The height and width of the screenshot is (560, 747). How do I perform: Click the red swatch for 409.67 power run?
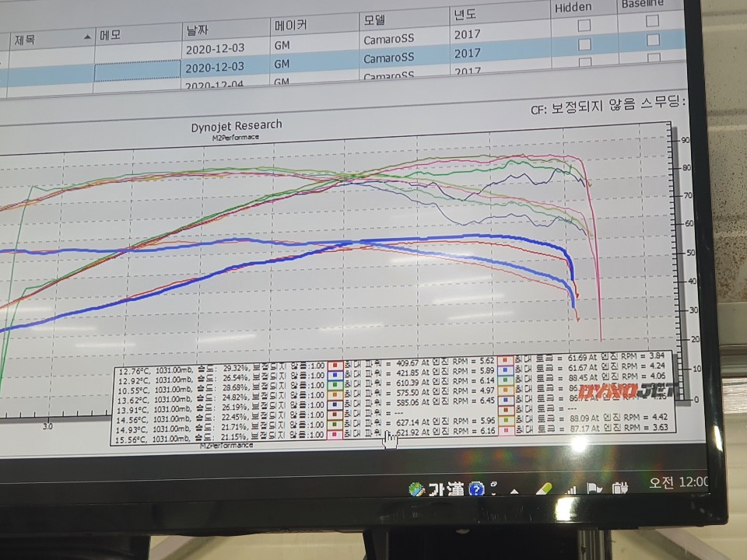click(x=335, y=366)
